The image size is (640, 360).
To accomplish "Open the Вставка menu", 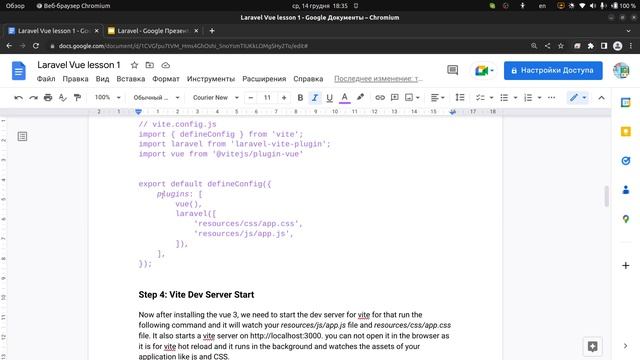I will click(x=131, y=79).
